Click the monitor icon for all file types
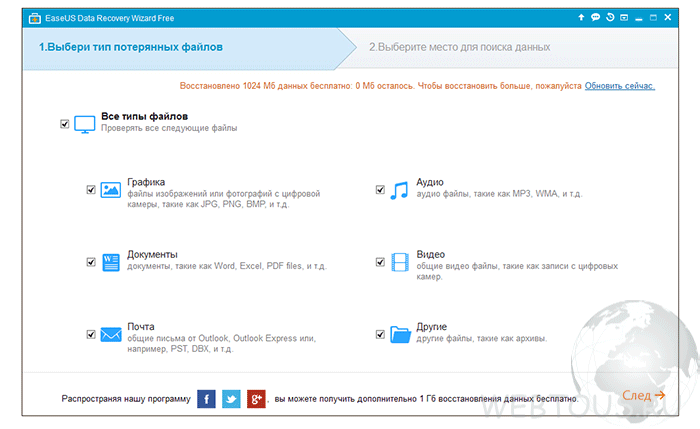 click(x=84, y=124)
